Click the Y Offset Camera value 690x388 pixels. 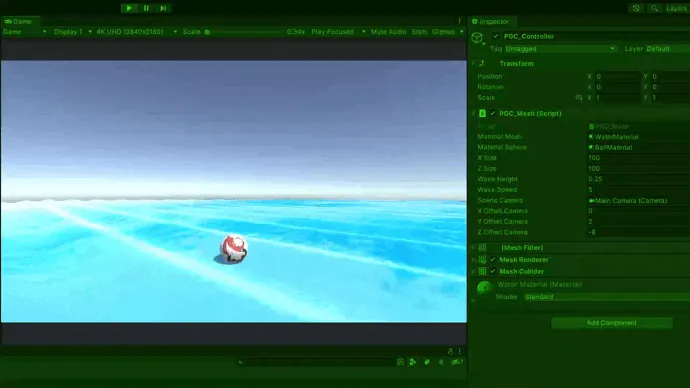pyautogui.click(x=639, y=221)
